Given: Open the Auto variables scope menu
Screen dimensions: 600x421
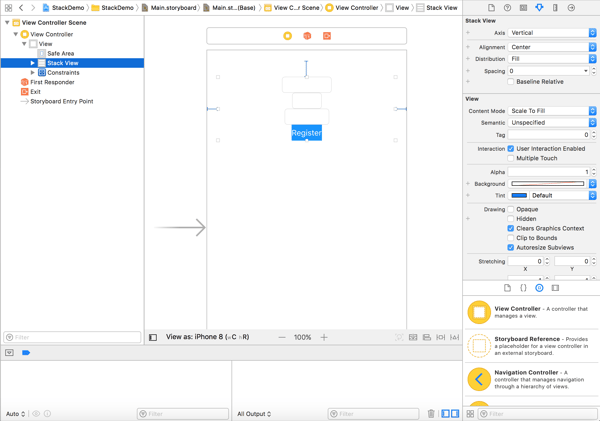Looking at the screenshot, I should 15,414.
